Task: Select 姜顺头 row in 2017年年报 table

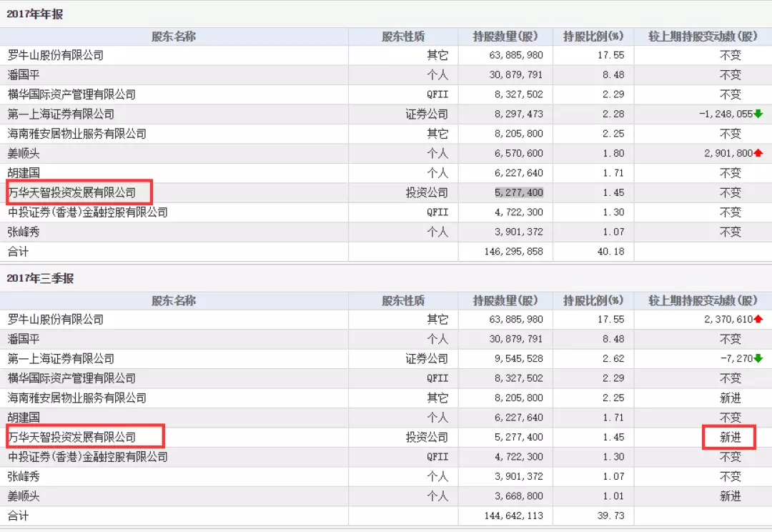Action: pyautogui.click(x=26, y=154)
